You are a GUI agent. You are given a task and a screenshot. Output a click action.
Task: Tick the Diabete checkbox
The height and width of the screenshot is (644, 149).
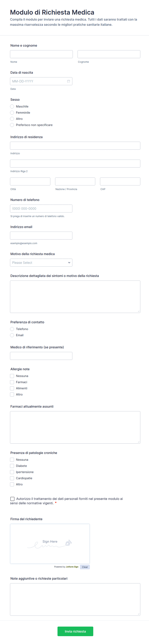(x=12, y=466)
